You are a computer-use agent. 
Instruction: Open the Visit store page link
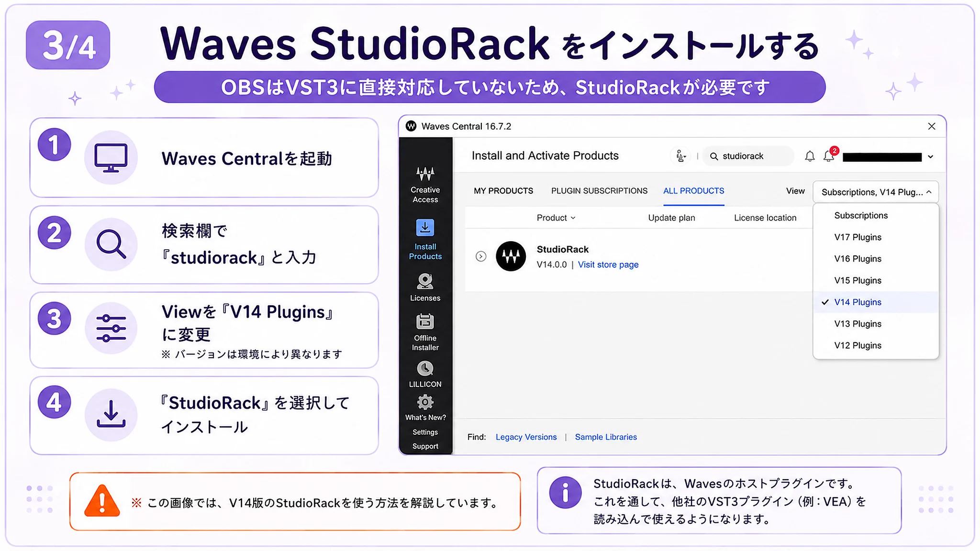coord(608,264)
